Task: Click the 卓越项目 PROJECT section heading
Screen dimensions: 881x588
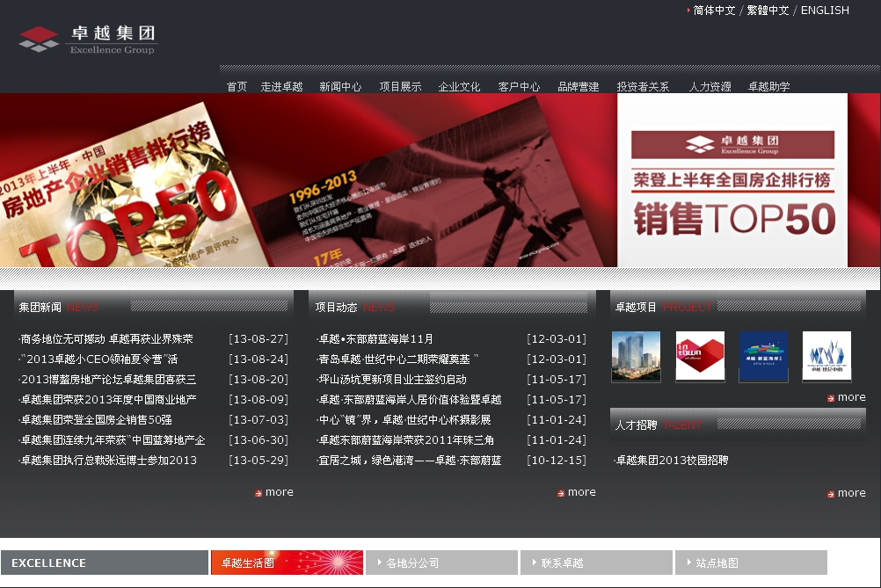Action: [x=664, y=308]
